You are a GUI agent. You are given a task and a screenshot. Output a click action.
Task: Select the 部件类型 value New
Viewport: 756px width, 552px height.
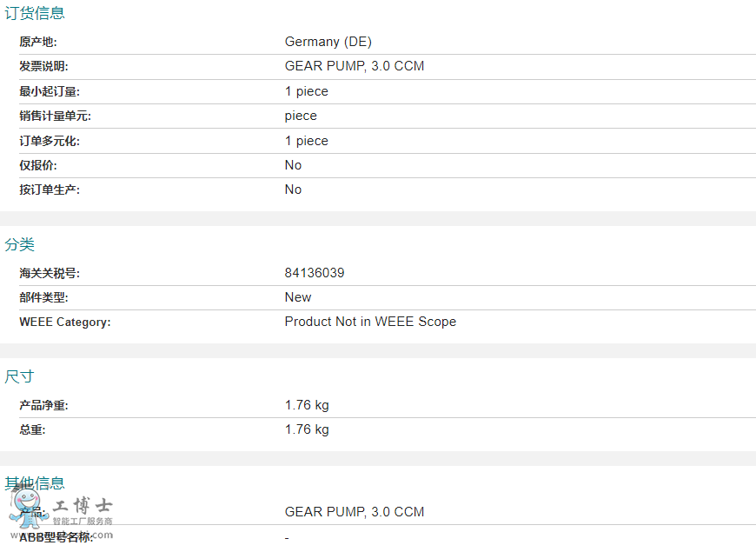click(298, 297)
